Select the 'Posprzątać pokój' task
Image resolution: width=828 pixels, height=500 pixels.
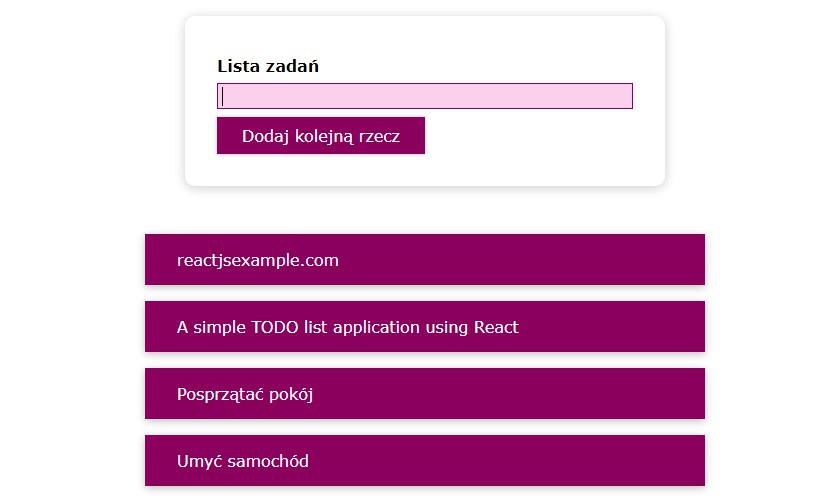tap(424, 394)
